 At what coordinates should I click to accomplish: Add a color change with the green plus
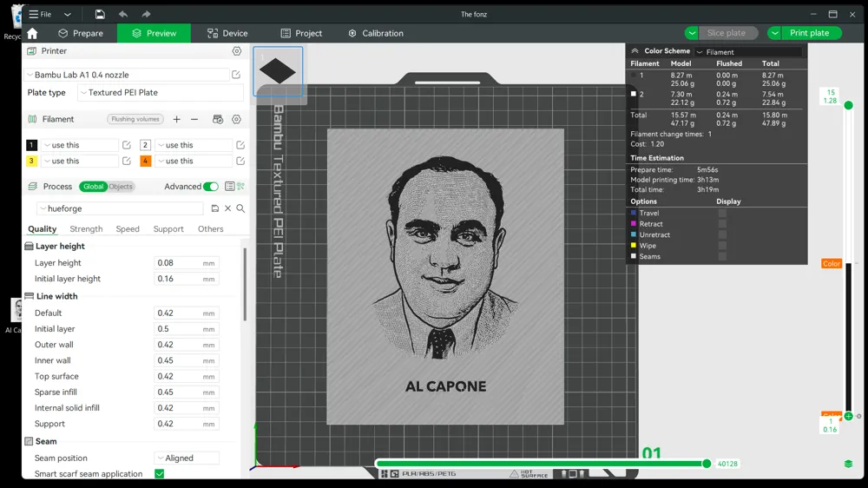pyautogui.click(x=849, y=416)
